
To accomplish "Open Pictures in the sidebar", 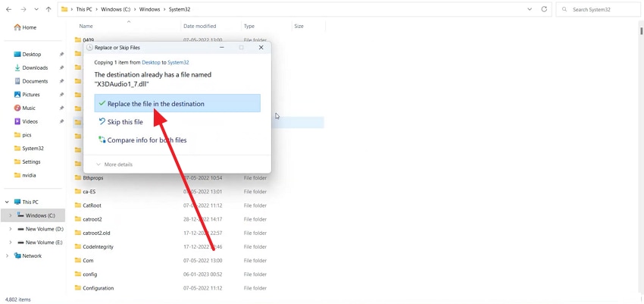I will pos(31,95).
